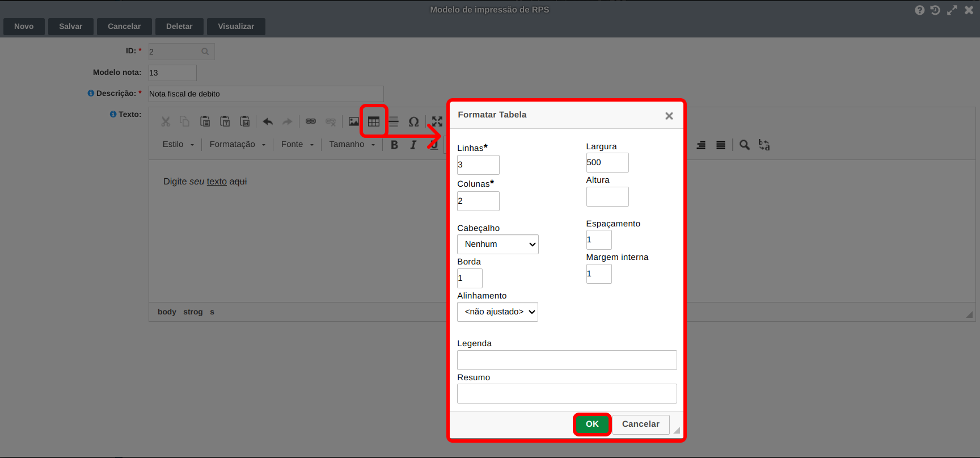Image resolution: width=980 pixels, height=458 pixels.
Task: Click the Salvar button
Action: (71, 27)
